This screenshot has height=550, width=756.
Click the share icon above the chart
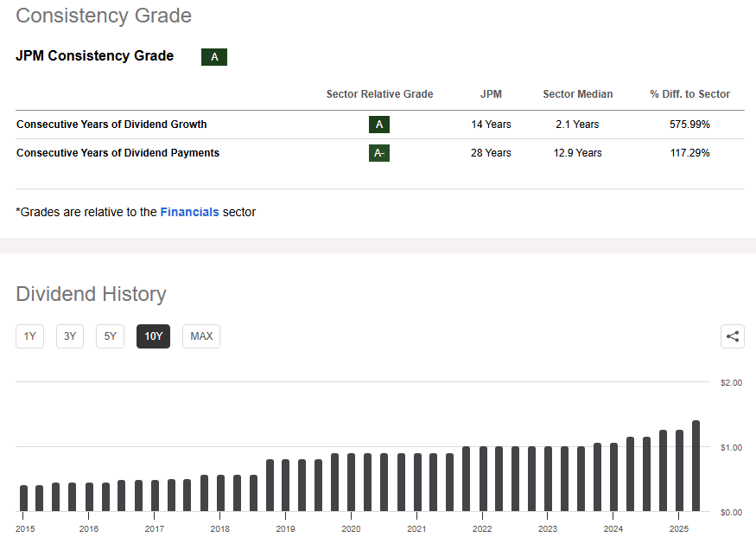pos(733,336)
